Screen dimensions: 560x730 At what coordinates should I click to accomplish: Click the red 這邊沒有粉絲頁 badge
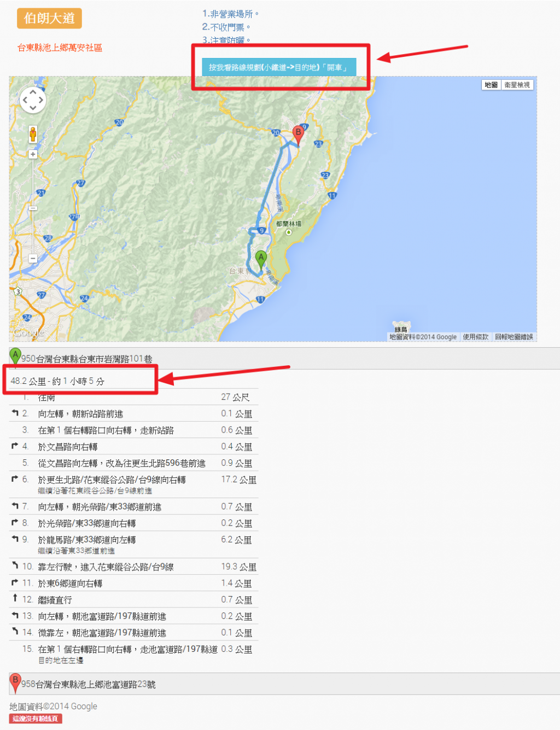[x=36, y=719]
